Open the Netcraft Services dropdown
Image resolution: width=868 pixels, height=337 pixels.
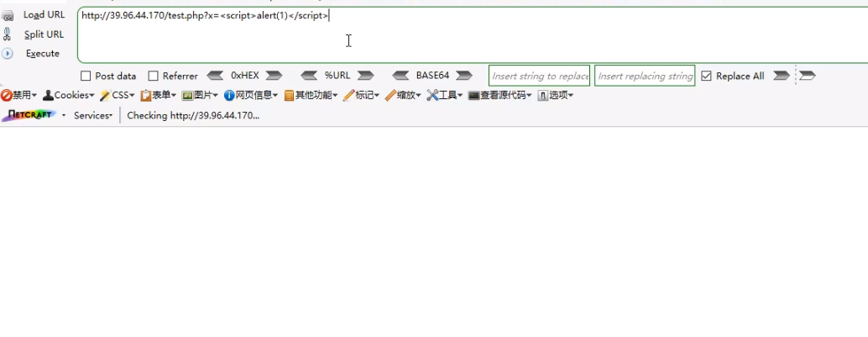pos(93,115)
